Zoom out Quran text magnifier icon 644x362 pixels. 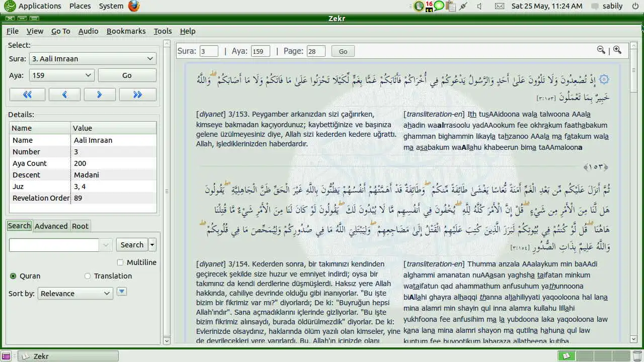coord(601,50)
